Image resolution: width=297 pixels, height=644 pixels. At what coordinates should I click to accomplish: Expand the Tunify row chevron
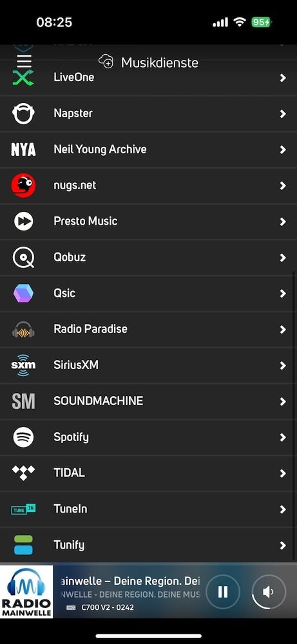[x=283, y=545]
